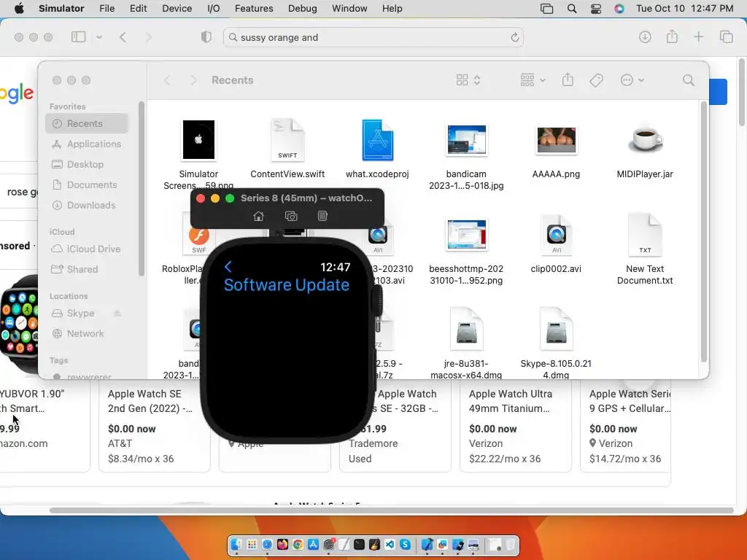
Task: Open ContentView.swift file
Action: tap(287, 149)
